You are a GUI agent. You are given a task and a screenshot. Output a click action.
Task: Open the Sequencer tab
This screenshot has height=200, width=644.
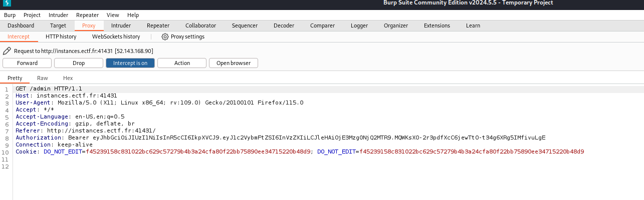pos(245,25)
